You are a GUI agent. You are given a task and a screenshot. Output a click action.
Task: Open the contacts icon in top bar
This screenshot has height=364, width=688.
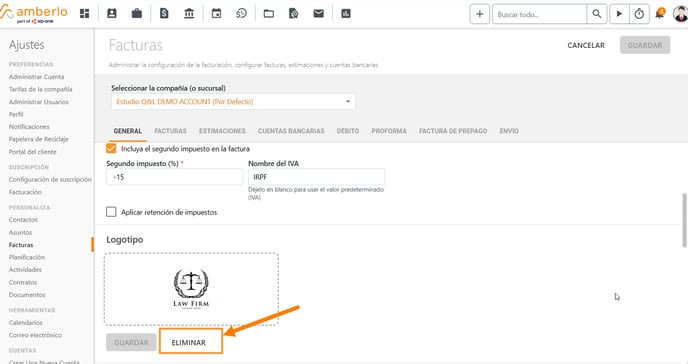(112, 14)
